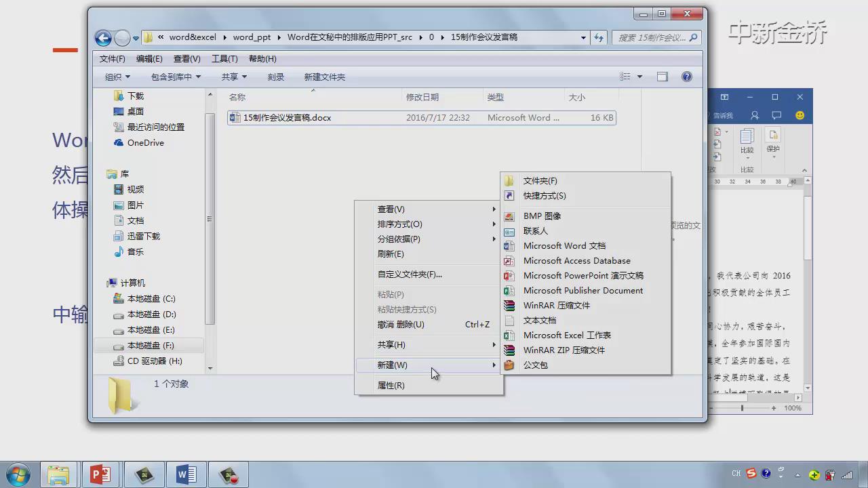
Task: Create a new WinRAR ZIP 压缩文件
Action: (586, 350)
